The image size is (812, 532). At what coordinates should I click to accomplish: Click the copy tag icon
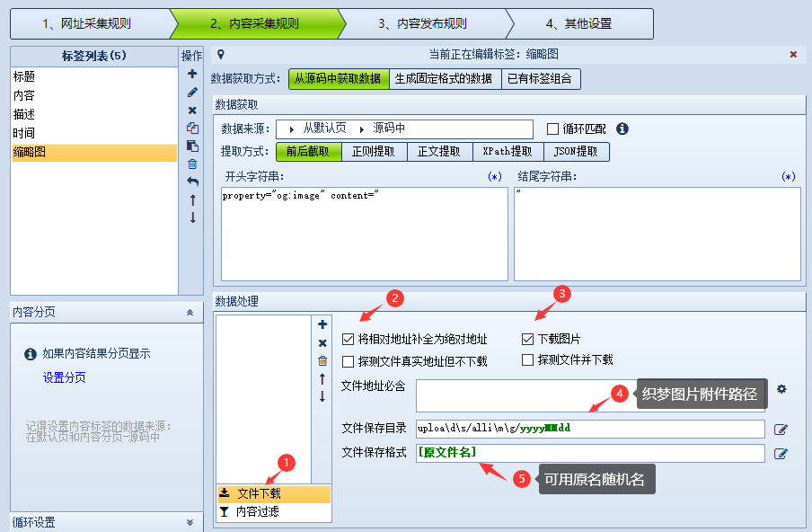pyautogui.click(x=192, y=128)
